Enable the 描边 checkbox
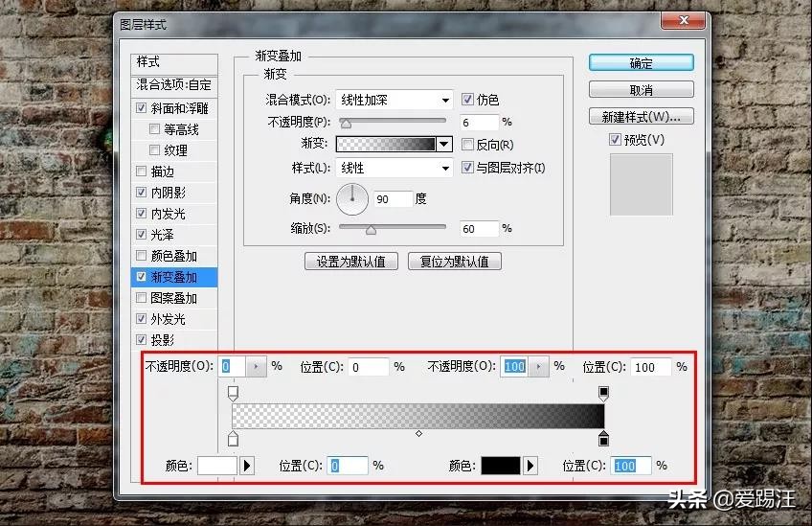 click(x=141, y=171)
